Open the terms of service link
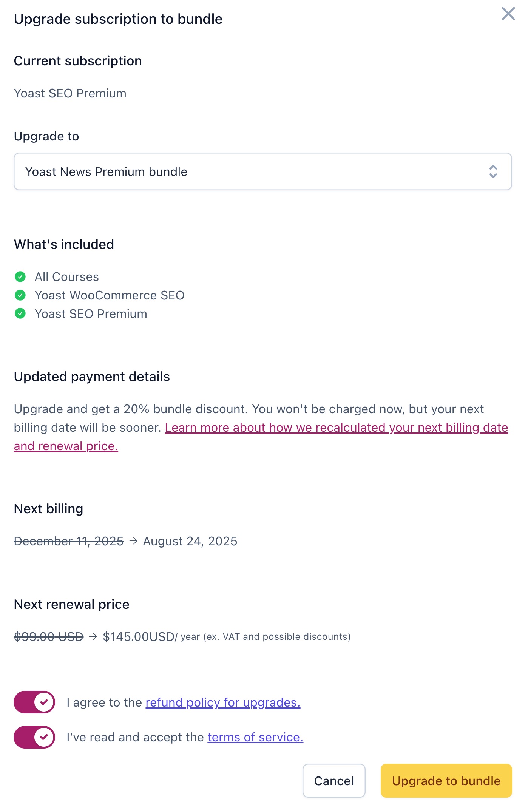Screen dimensions: 528x812 point(255,737)
